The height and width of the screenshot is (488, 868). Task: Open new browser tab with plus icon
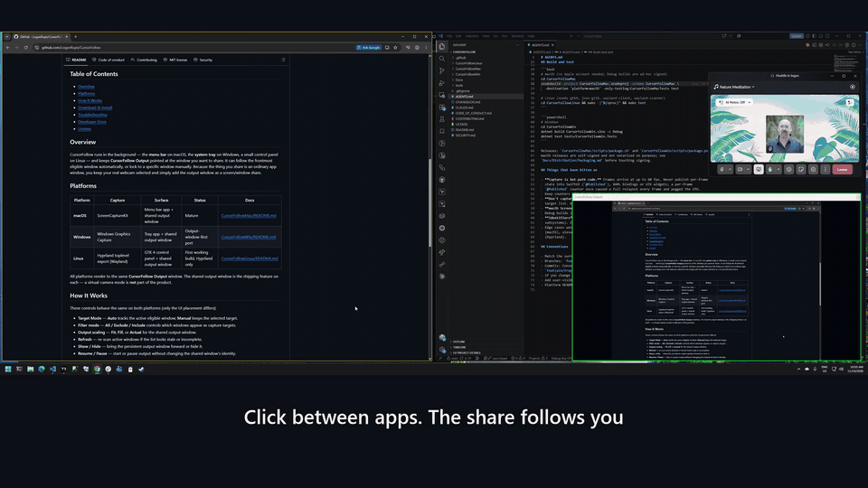pyautogui.click(x=75, y=36)
